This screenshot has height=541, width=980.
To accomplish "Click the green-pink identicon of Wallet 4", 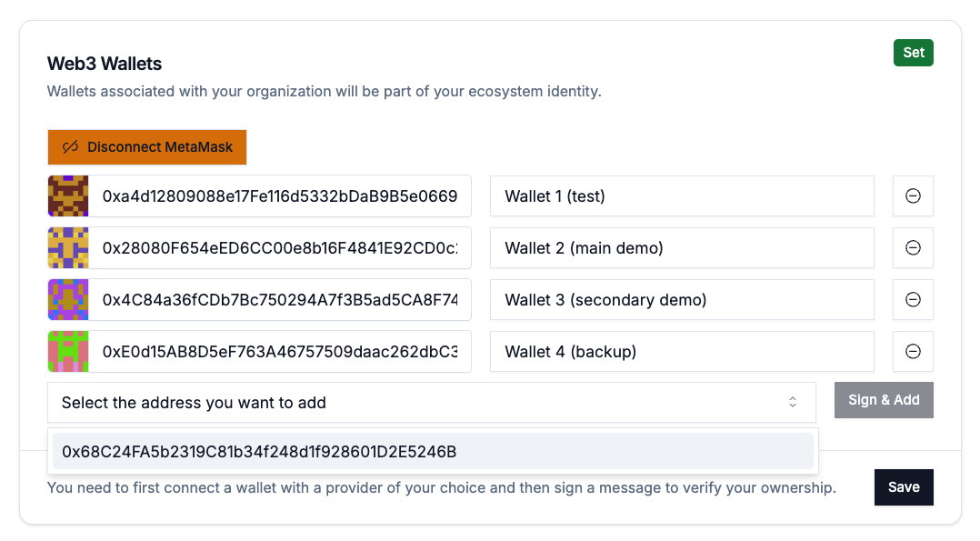I will [68, 352].
